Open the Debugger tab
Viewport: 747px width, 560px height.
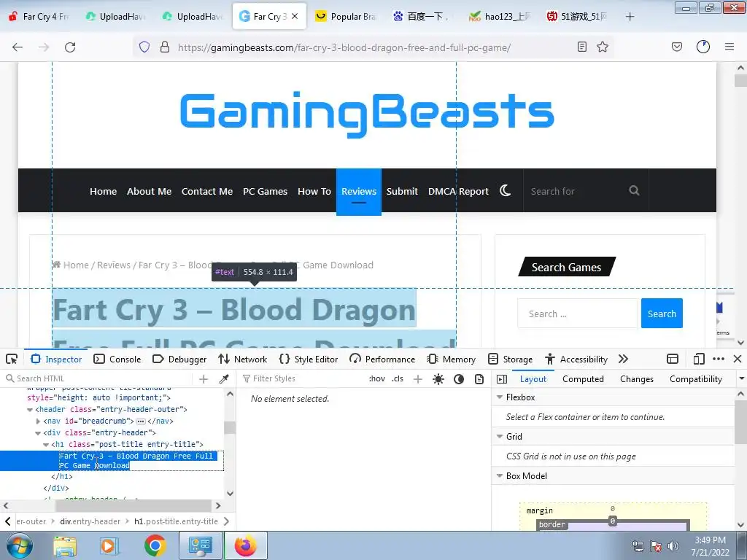click(x=179, y=359)
